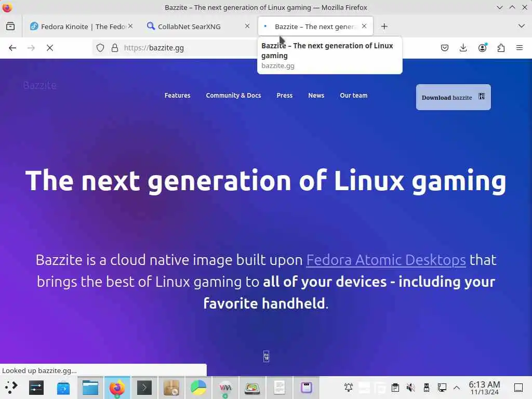Save page to Pocket
The image size is (532, 399).
tap(445, 48)
